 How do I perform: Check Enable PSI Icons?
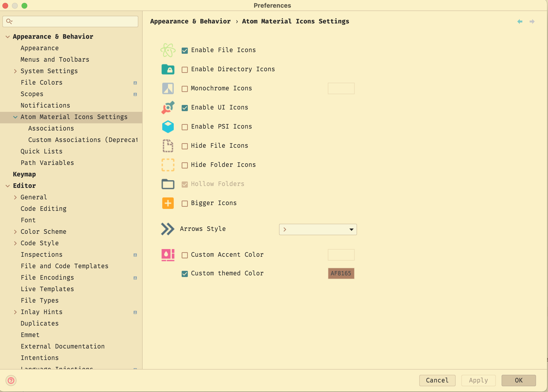pos(185,127)
